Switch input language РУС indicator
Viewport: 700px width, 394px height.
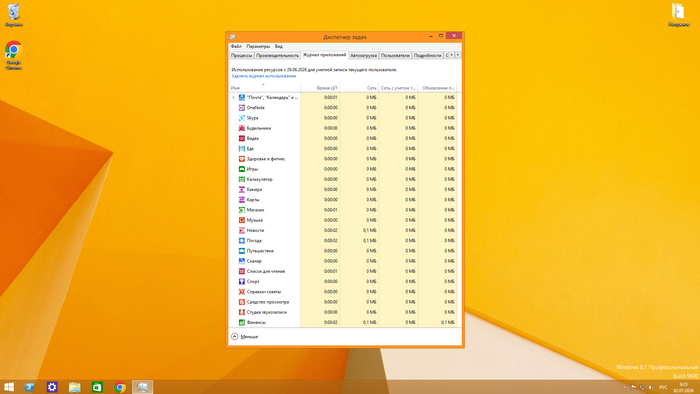[x=663, y=387]
